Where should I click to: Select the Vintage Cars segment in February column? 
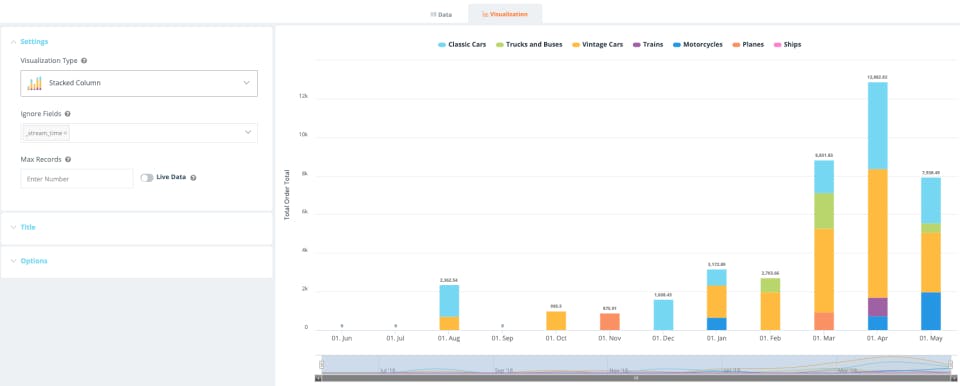(770, 311)
